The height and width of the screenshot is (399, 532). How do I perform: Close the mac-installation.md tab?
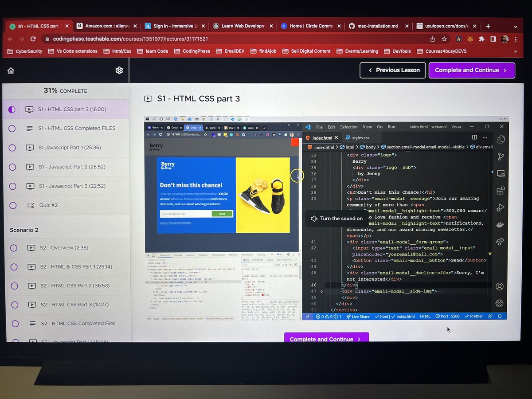407,26
